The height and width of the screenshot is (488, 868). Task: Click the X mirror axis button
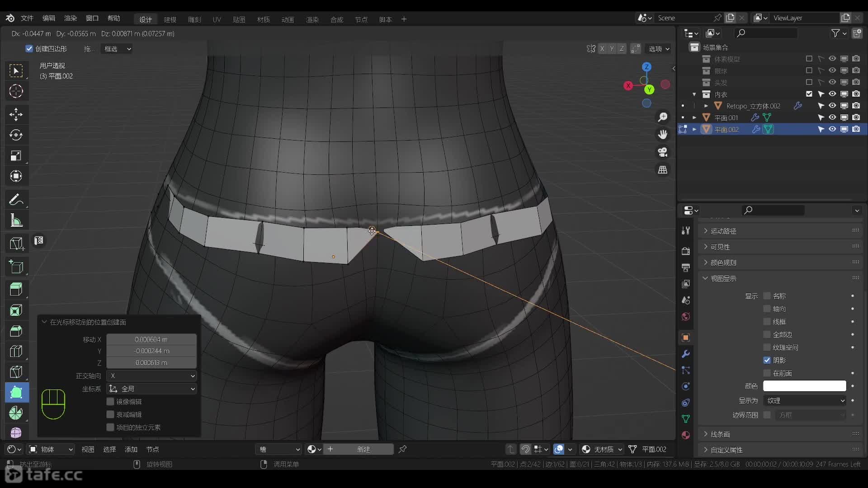point(602,49)
